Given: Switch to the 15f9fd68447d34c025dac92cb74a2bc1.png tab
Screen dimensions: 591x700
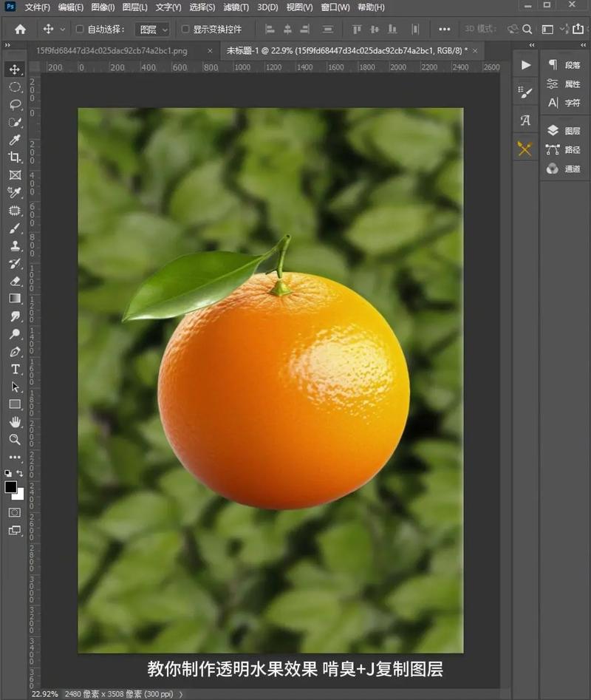Looking at the screenshot, I should pyautogui.click(x=112, y=51).
